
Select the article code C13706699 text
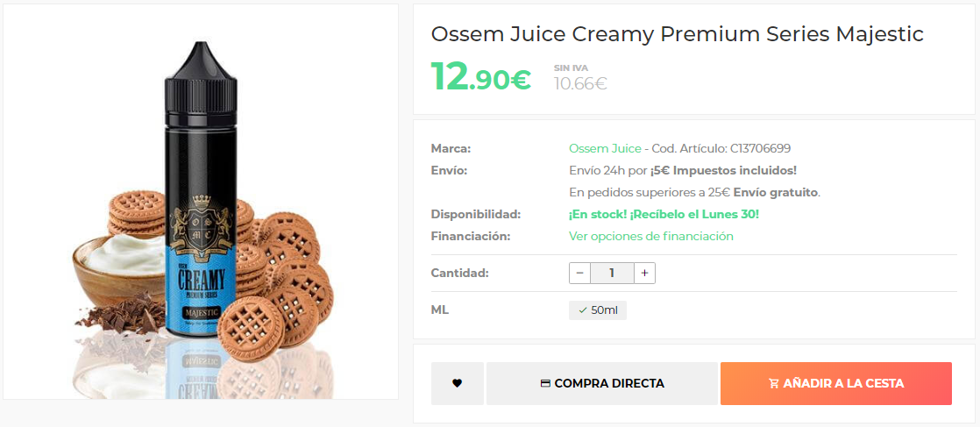(760, 148)
